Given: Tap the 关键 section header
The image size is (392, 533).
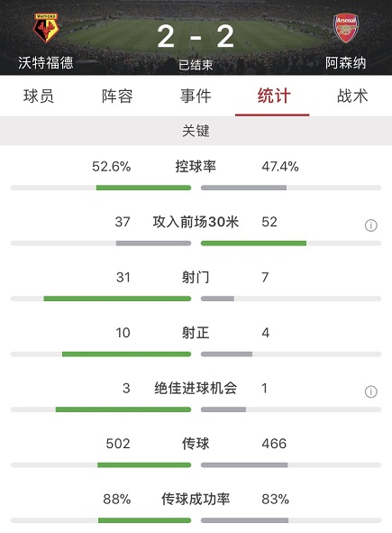Looking at the screenshot, I should pos(196,131).
